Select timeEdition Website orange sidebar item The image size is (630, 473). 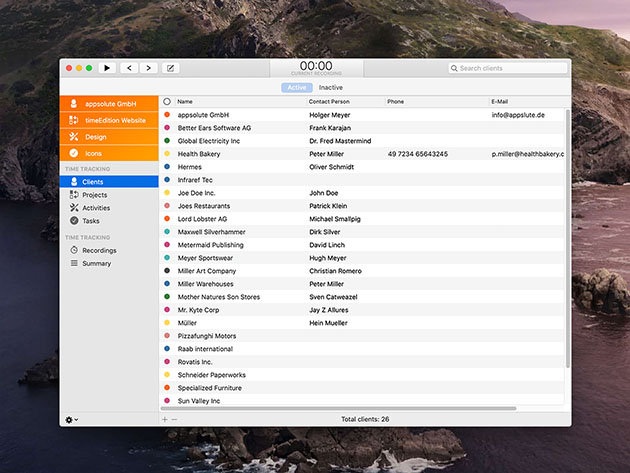click(109, 120)
